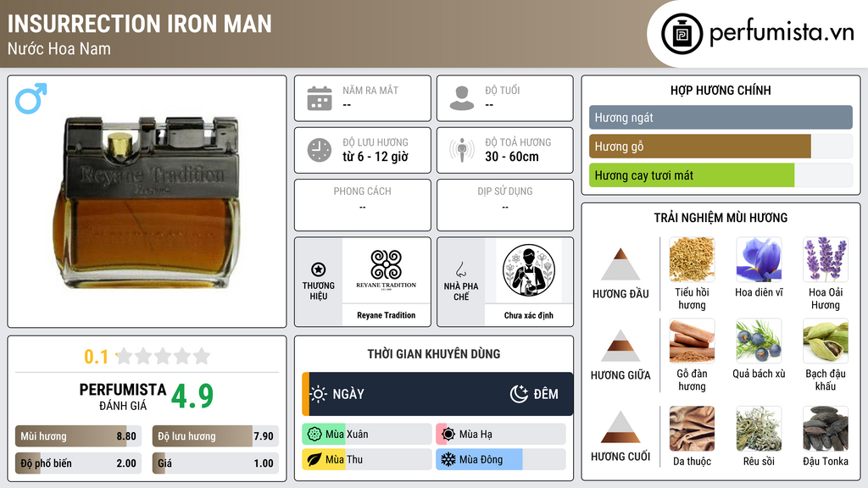Click the Reyane Tradition brand name link

(x=386, y=315)
